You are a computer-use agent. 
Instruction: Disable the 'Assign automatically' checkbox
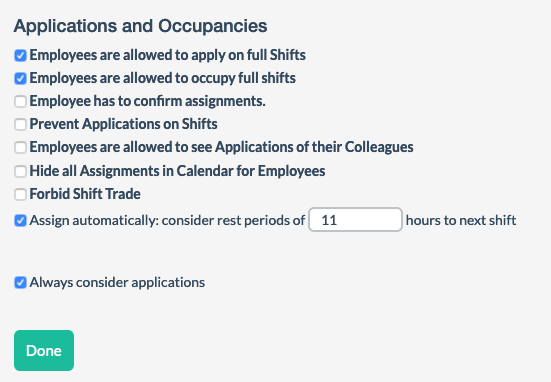click(x=20, y=221)
